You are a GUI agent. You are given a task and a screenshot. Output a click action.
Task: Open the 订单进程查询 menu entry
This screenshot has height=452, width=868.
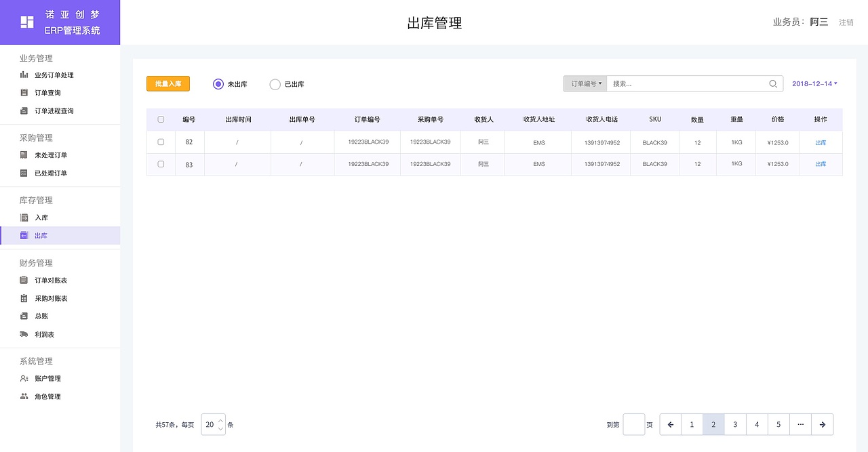click(24, 111)
